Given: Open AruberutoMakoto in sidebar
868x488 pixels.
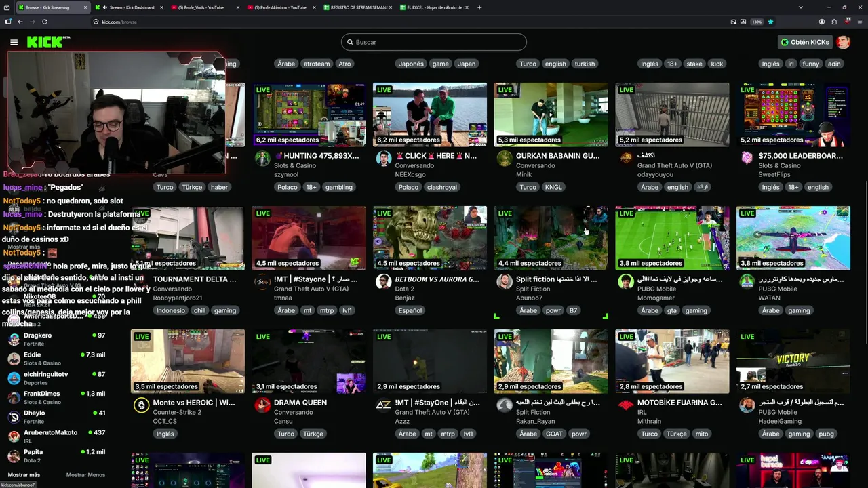Looking at the screenshot, I should (x=58, y=436).
